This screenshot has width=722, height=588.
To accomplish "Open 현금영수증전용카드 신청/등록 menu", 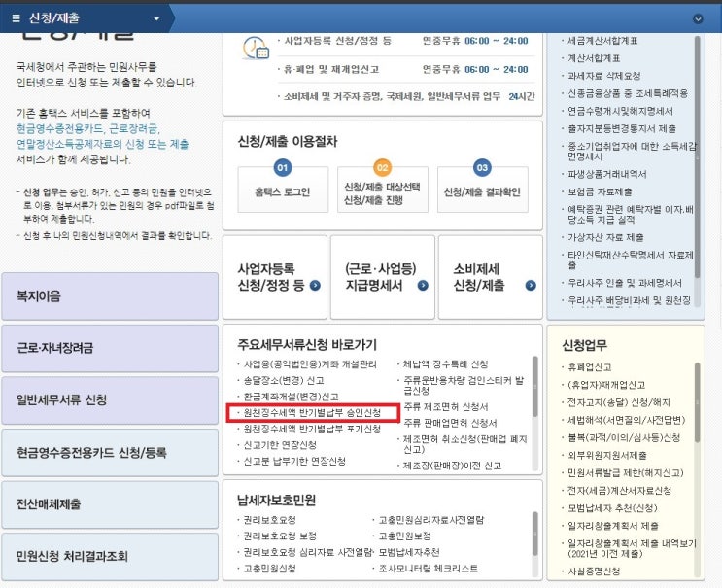I will point(110,453).
